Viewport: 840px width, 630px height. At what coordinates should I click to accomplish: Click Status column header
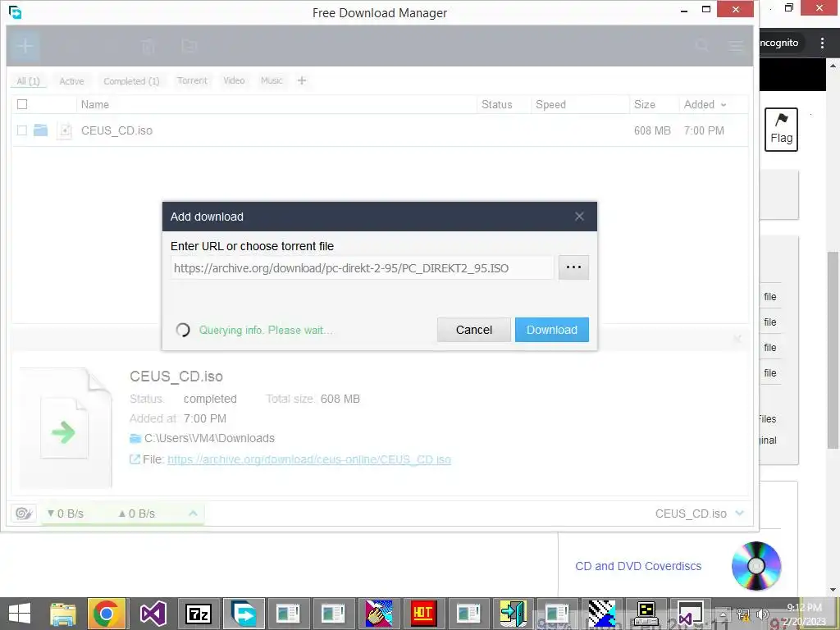point(496,104)
